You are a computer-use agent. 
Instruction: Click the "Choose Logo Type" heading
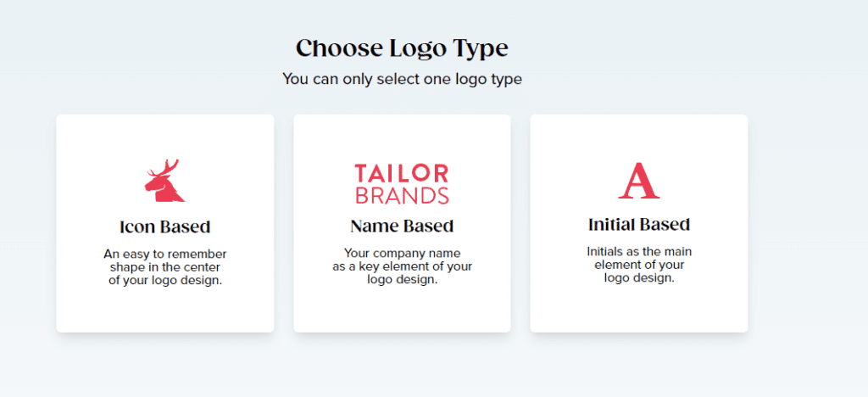coord(402,48)
